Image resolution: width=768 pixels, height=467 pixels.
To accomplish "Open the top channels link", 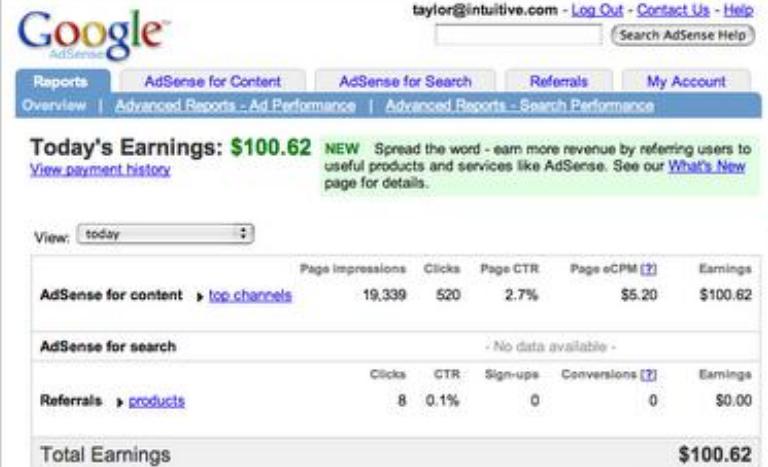I will coord(250,295).
